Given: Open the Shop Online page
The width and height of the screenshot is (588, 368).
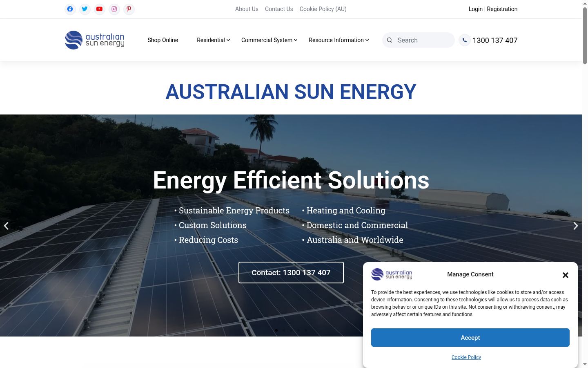Looking at the screenshot, I should 163,40.
